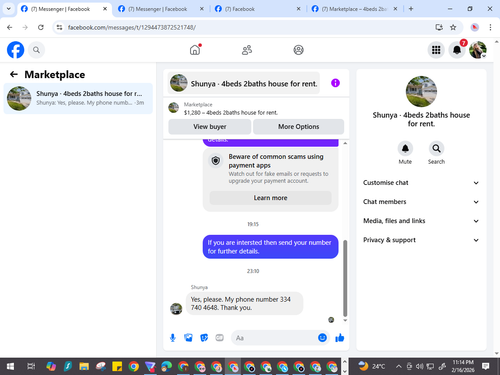Expand the Privacy & support section
Viewport: 500px width, 375px height.
click(x=421, y=240)
